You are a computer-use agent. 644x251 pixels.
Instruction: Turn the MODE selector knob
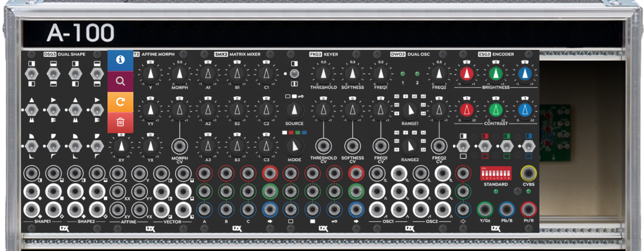[294, 146]
